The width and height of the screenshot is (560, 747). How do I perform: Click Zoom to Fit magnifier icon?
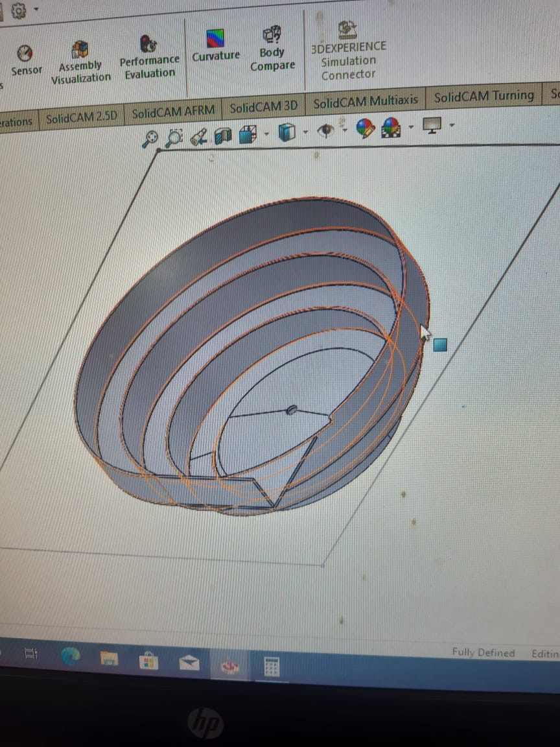(151, 137)
